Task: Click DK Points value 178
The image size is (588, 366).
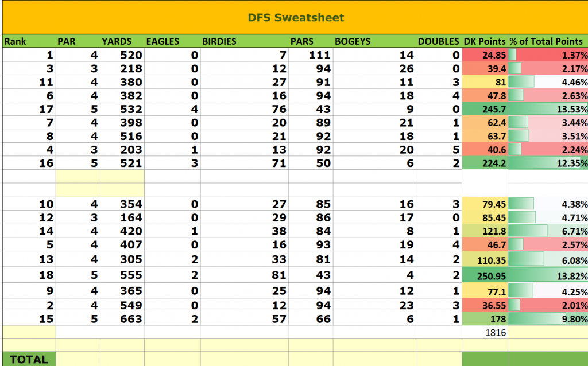Action: click(x=485, y=318)
